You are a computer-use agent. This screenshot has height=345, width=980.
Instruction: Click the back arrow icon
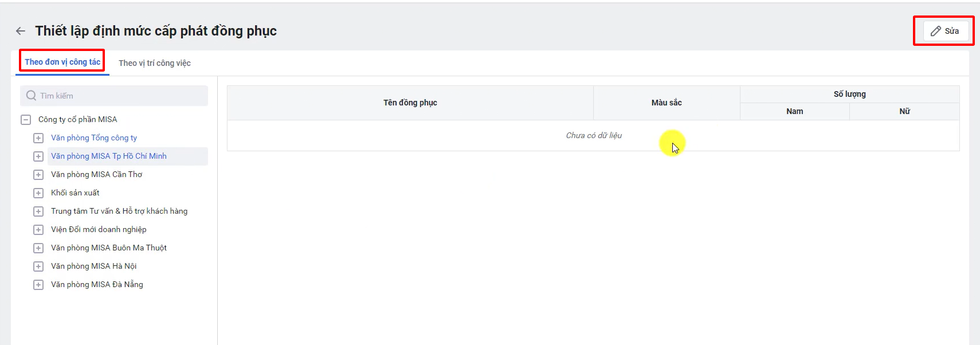click(21, 31)
